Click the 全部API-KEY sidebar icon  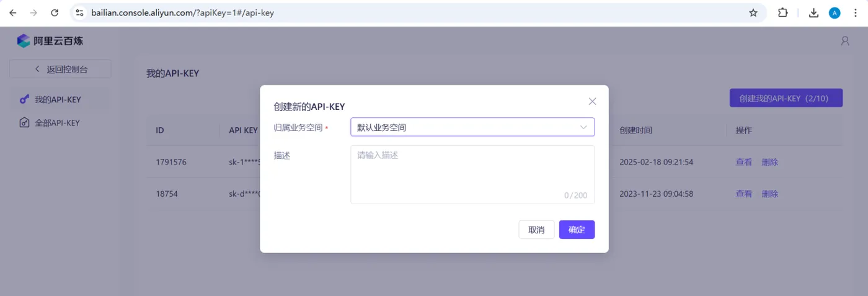coord(24,123)
